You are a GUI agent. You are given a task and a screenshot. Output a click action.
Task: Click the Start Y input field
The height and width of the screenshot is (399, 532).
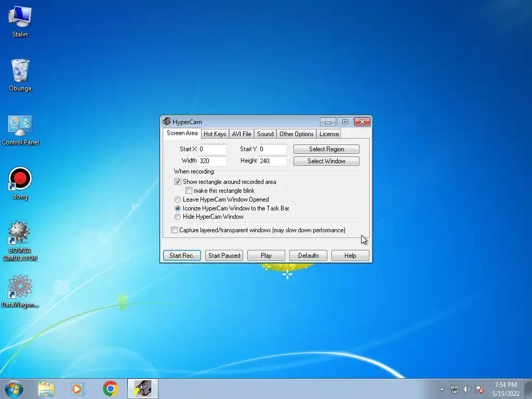(272, 149)
